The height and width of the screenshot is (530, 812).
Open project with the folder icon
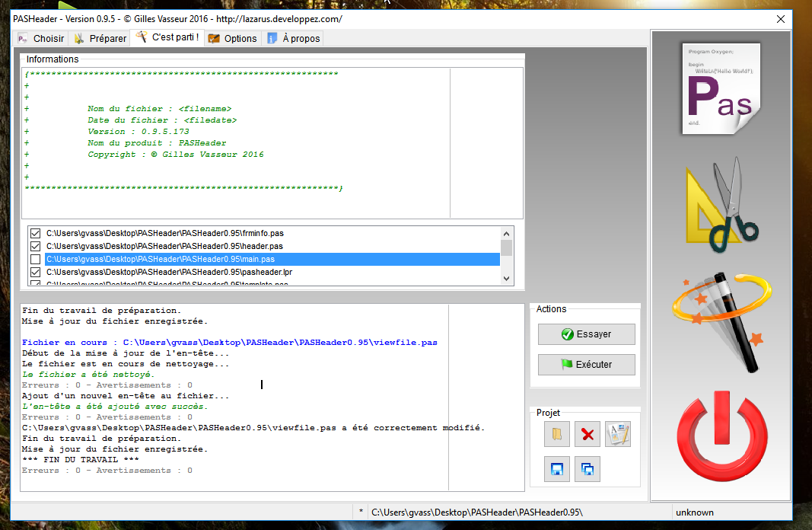557,435
